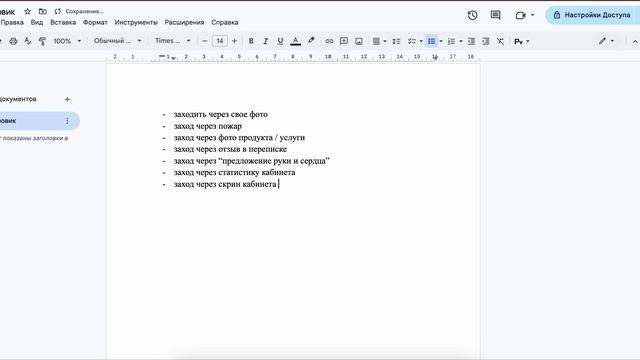Open the highlight color marker
640x360 pixels.
311,41
